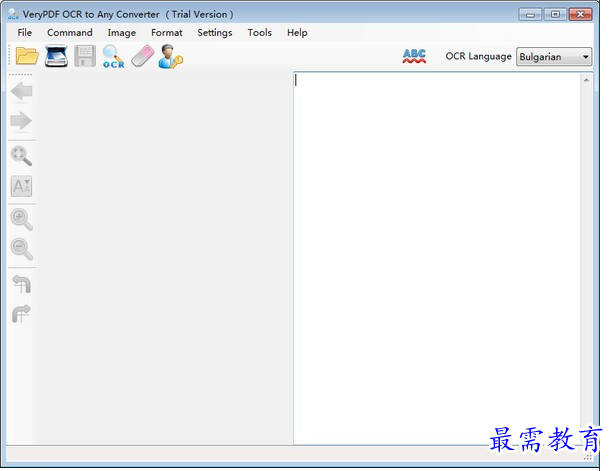Screen dimensions: 611x471
Task: Minimize the VeryPDF window
Action: click(530, 15)
